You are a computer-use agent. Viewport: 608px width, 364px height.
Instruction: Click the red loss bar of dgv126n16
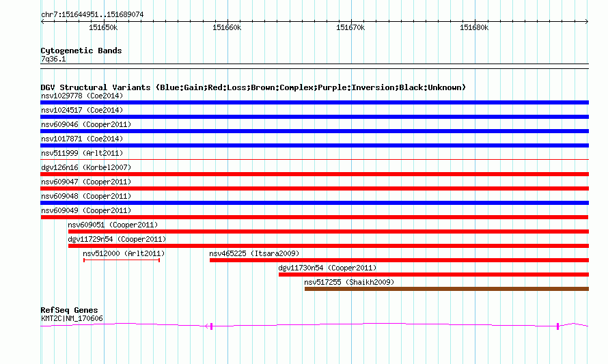[314, 174]
